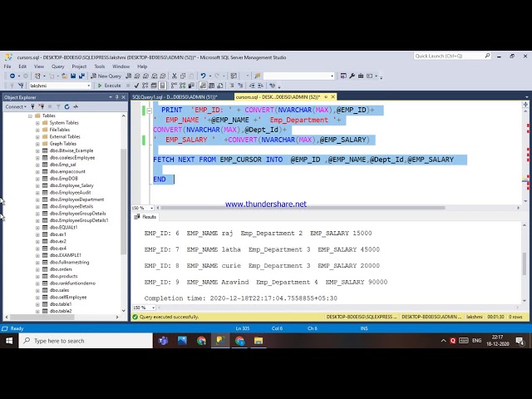Close the Object Explorer panel
Image resolution: width=532 pixels, height=399 pixels.
click(124, 97)
